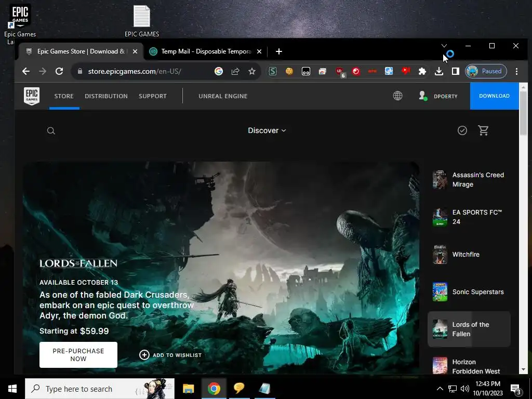
Task: Open the UNREAL ENGINE nav item
Action: coord(223,96)
